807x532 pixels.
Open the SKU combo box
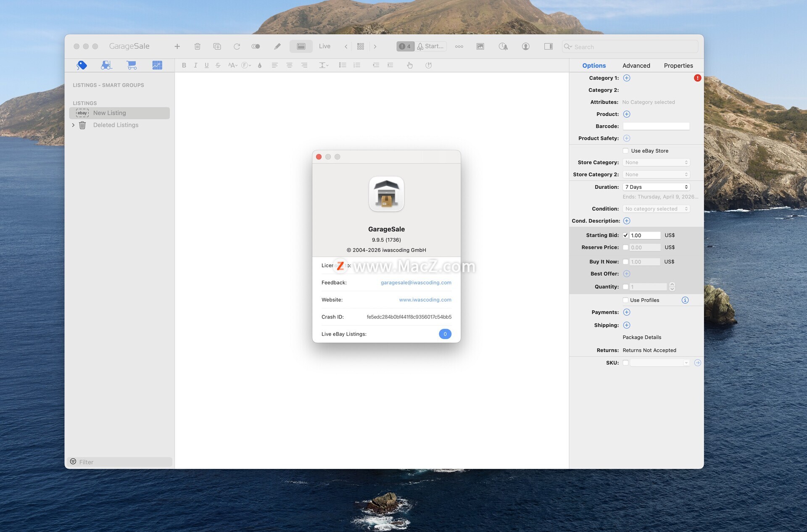coord(686,363)
